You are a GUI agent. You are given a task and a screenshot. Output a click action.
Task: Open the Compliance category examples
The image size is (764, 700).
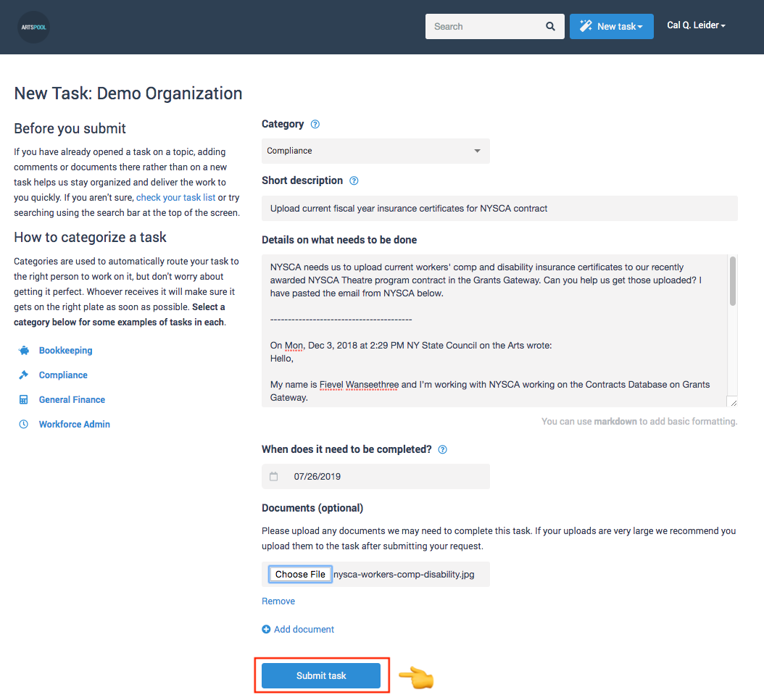click(63, 375)
